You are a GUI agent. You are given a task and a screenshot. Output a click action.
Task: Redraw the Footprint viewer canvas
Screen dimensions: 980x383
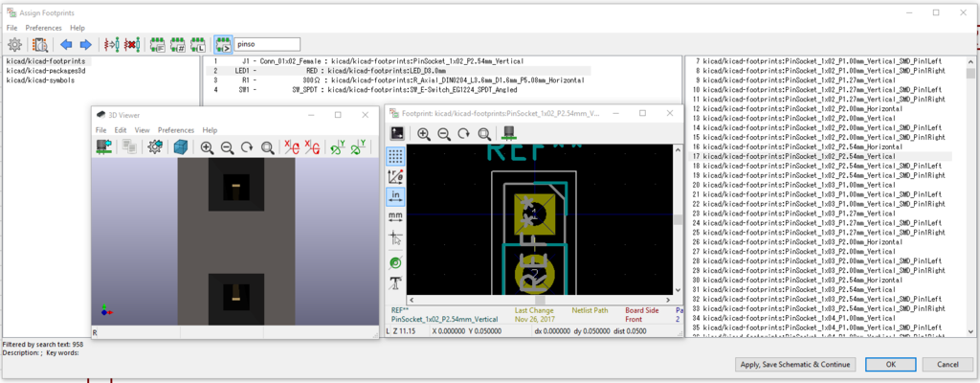pos(464,133)
